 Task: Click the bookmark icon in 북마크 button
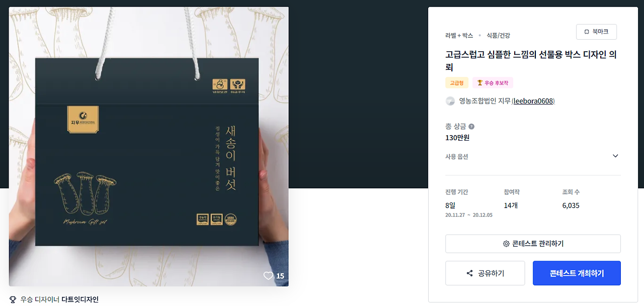587,32
